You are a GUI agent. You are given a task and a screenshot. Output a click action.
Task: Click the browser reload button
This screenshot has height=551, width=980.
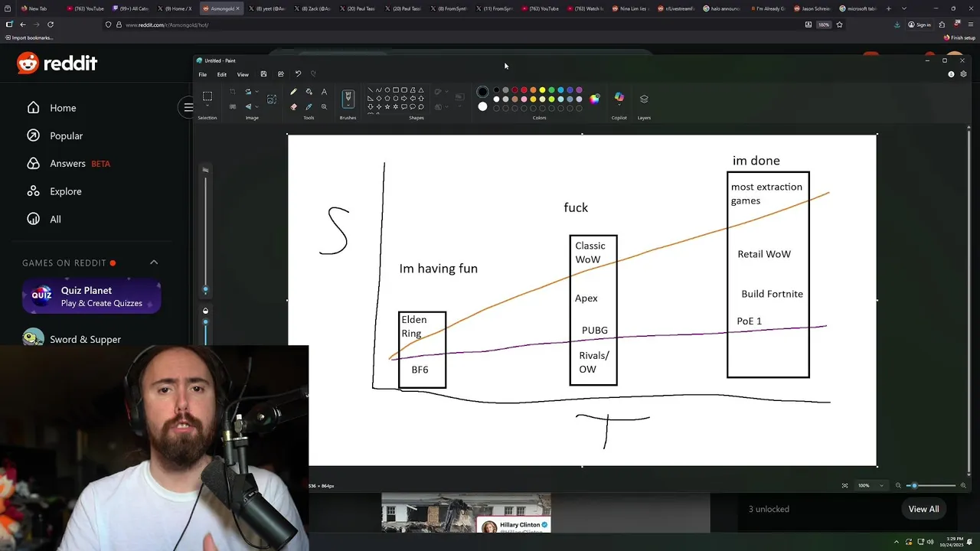(51, 24)
